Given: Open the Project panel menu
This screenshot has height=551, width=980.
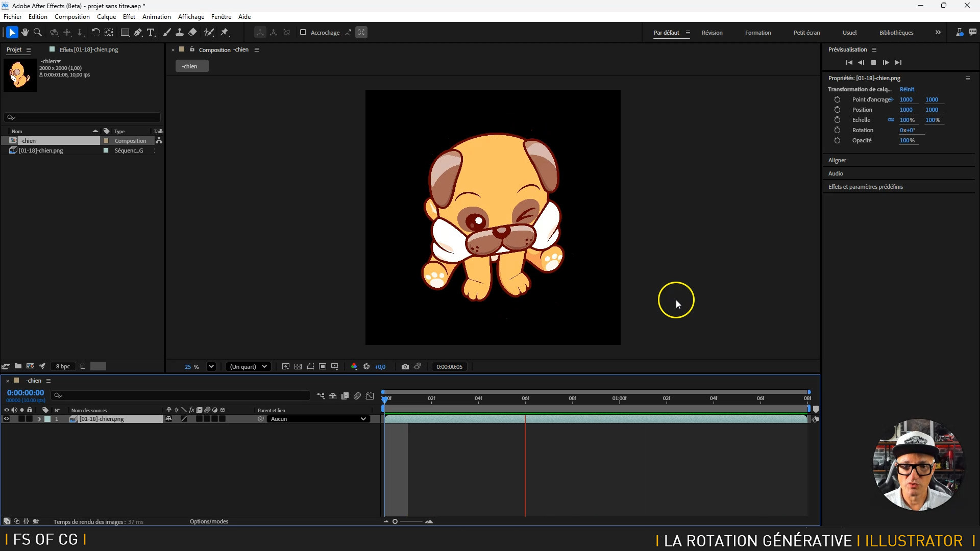Looking at the screenshot, I should pyautogui.click(x=29, y=49).
